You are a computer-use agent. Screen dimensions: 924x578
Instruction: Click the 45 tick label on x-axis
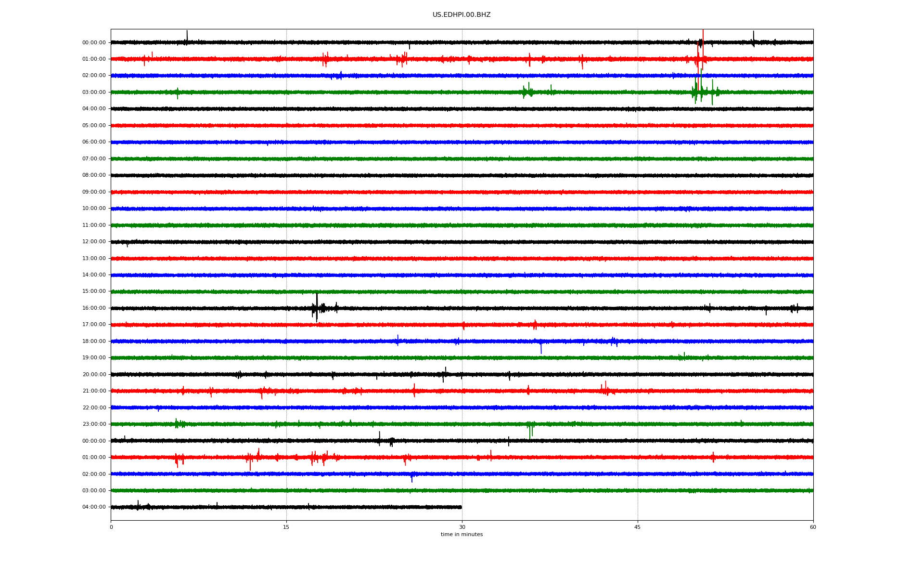[637, 527]
